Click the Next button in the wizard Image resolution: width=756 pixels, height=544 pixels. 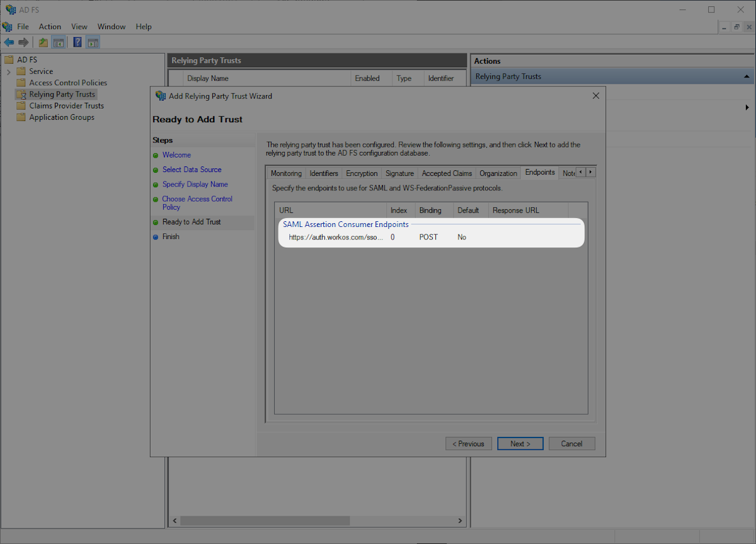pos(520,443)
